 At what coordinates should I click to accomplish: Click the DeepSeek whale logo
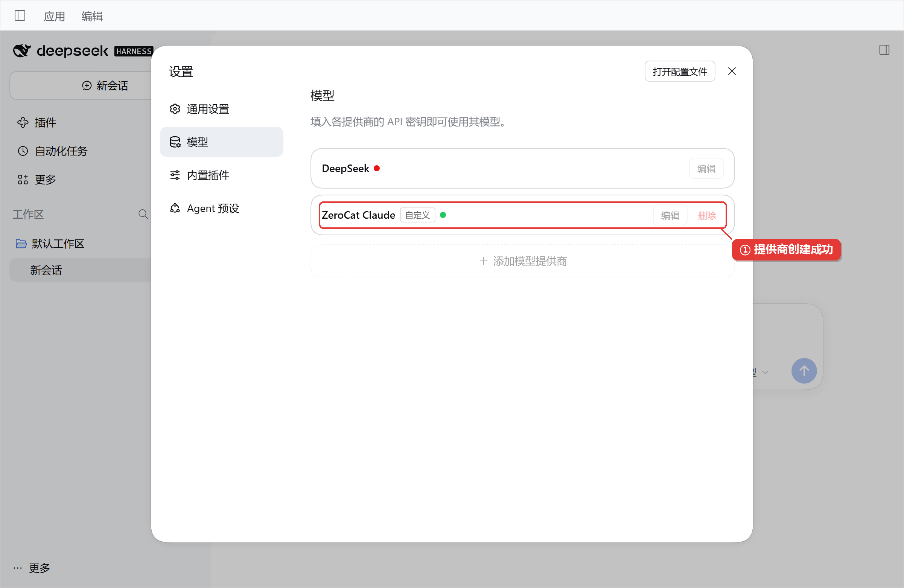point(22,50)
